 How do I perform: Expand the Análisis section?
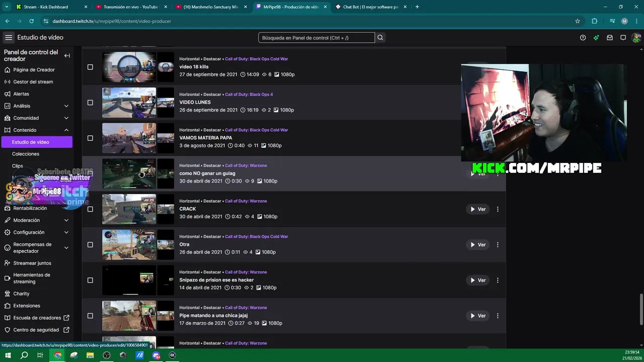click(66, 106)
